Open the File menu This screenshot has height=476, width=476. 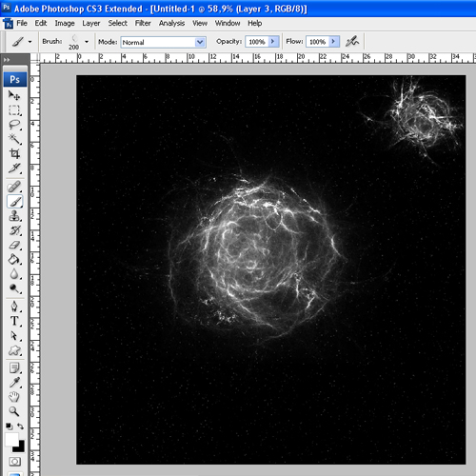click(22, 23)
